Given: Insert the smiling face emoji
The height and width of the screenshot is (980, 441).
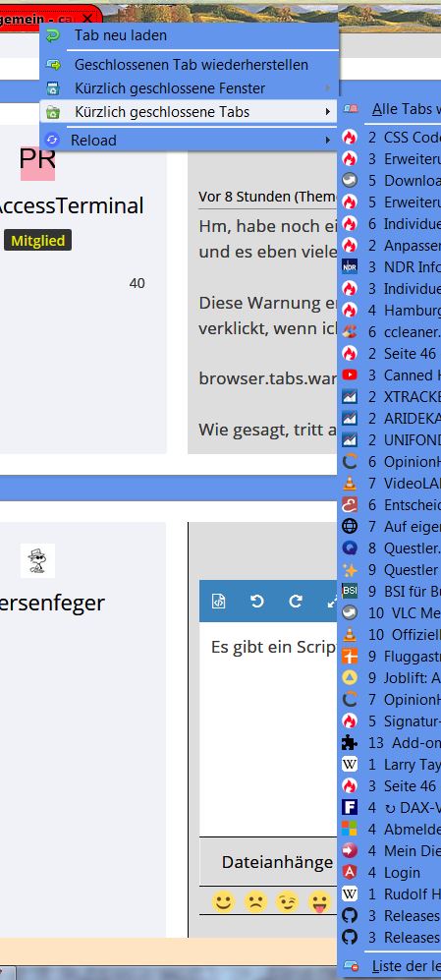Looking at the screenshot, I should click(222, 902).
